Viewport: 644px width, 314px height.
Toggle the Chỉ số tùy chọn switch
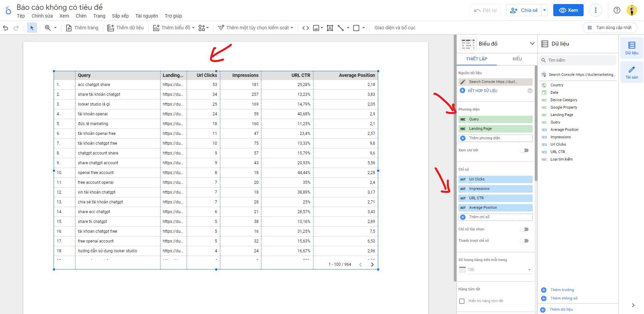coord(524,229)
